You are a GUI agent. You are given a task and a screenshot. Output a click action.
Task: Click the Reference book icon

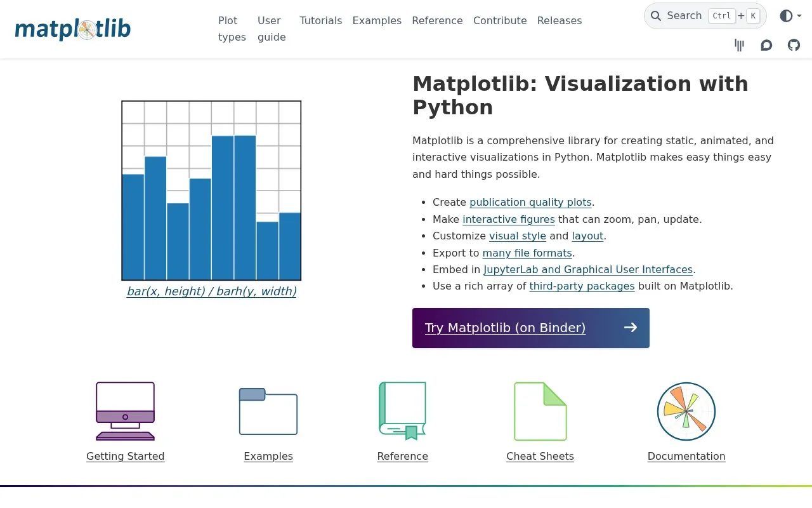click(402, 411)
